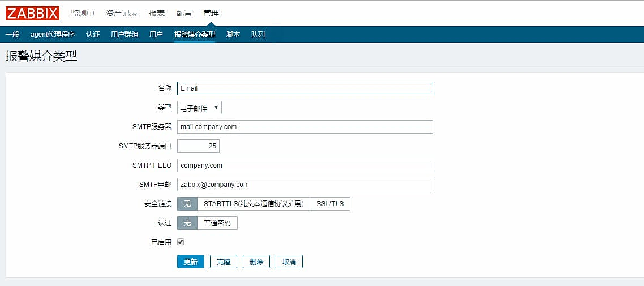Click the 更新 button

[x=191, y=262]
